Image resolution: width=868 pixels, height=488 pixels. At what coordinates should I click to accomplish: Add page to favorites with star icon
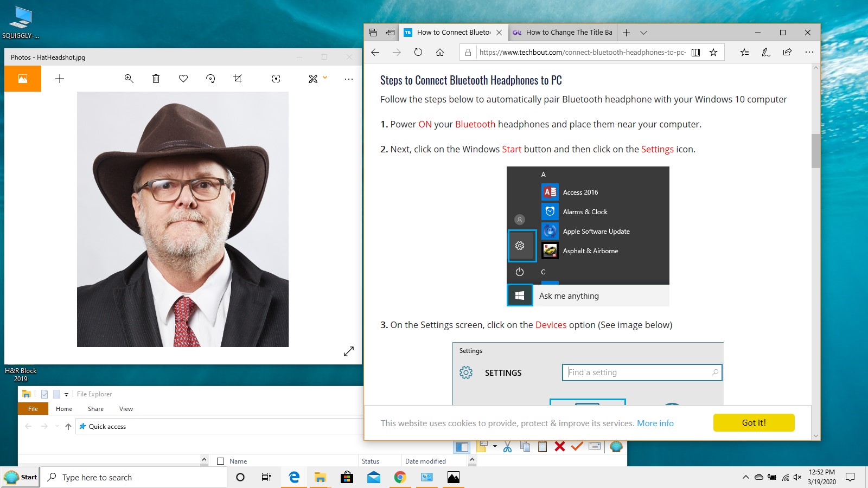(x=713, y=52)
